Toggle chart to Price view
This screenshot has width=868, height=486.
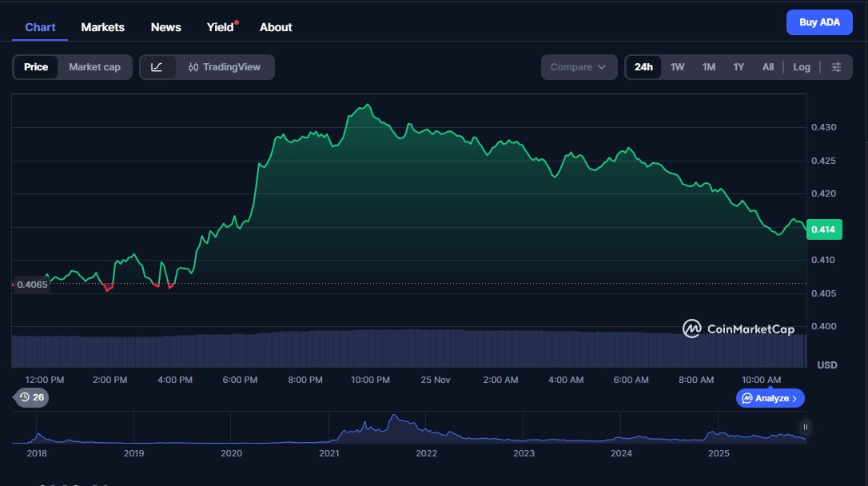point(36,67)
